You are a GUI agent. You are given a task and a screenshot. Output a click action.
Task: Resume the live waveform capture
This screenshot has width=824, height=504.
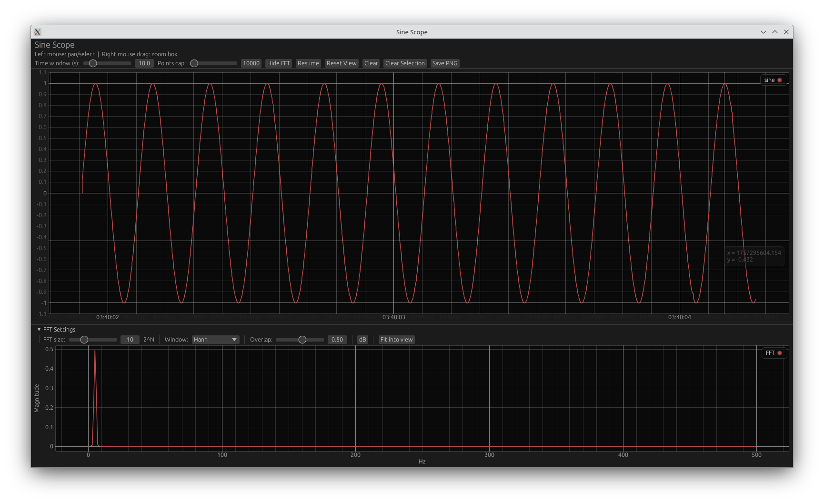click(x=308, y=63)
